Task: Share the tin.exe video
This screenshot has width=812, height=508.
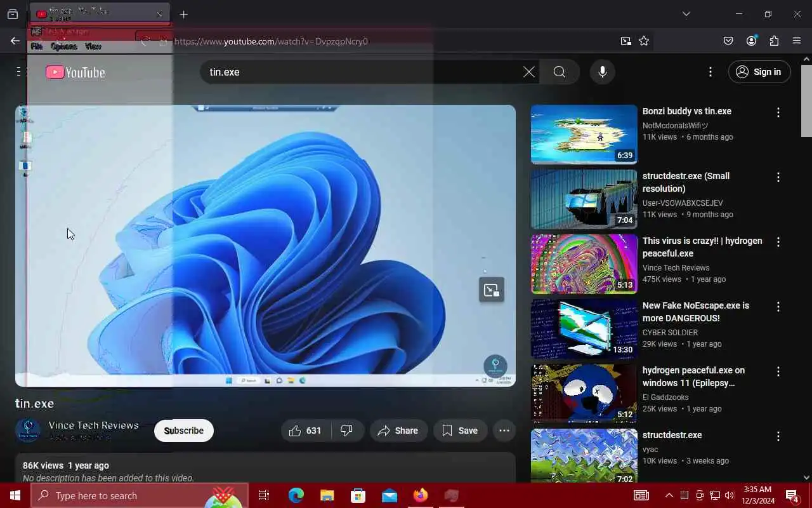Action: click(x=398, y=431)
